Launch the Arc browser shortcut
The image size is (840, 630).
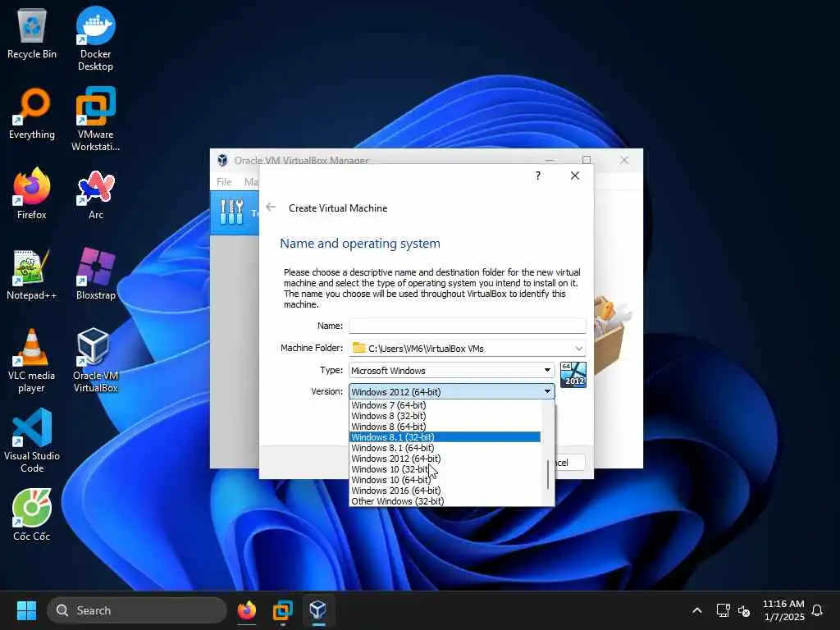tap(95, 194)
